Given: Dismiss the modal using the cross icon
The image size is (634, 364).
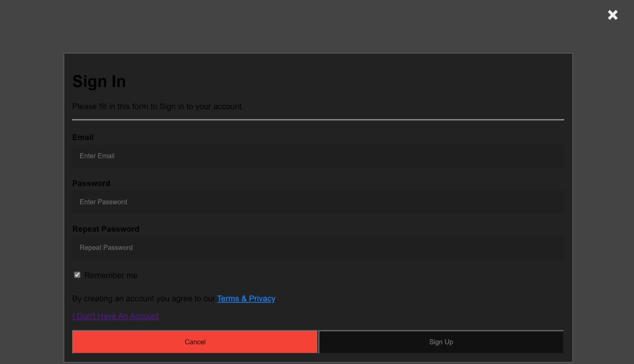Looking at the screenshot, I should 612,15.
